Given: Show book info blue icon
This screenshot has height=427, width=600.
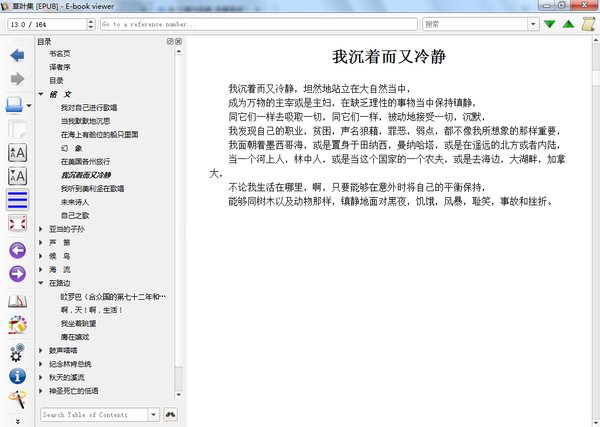Looking at the screenshot, I should [x=18, y=376].
